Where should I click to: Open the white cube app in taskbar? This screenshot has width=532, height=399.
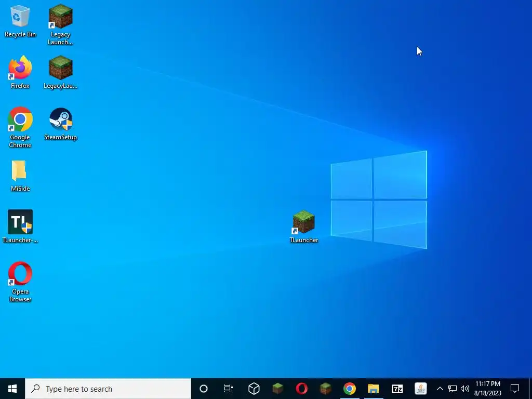tap(254, 389)
